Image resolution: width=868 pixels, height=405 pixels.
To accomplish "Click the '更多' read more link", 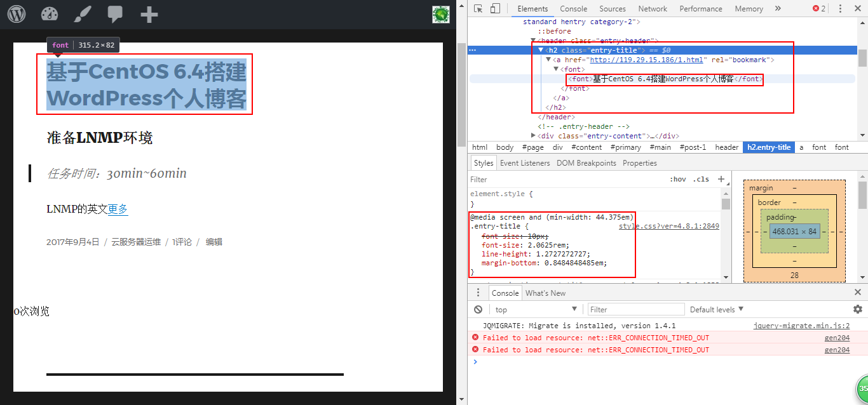I will [118, 209].
